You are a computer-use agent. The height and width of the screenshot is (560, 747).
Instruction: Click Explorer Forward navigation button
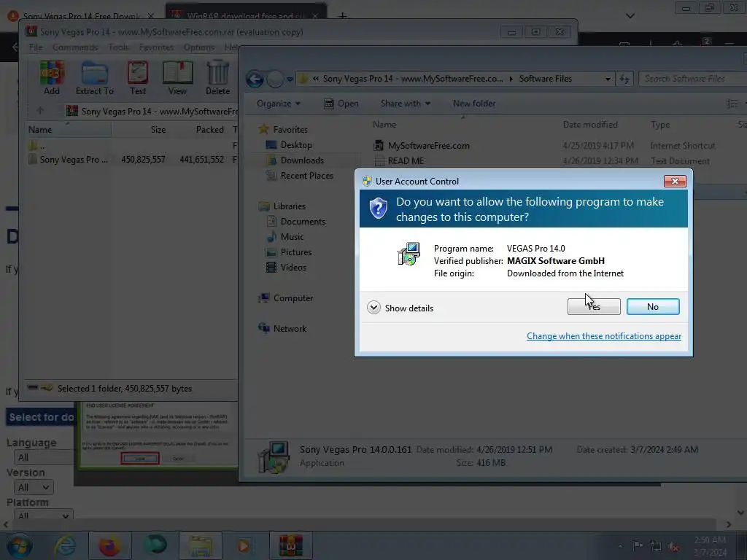[275, 79]
